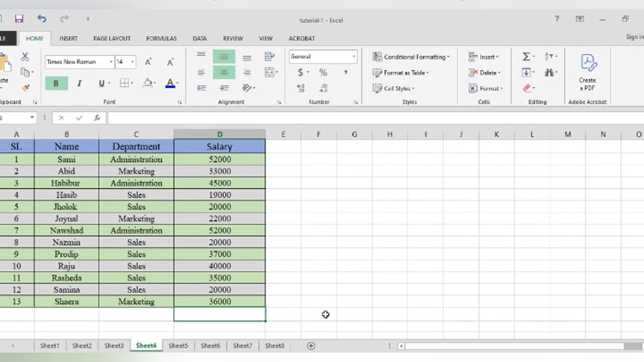Open the REVIEW ribbon tab
This screenshot has width=644, height=362.
point(233,38)
